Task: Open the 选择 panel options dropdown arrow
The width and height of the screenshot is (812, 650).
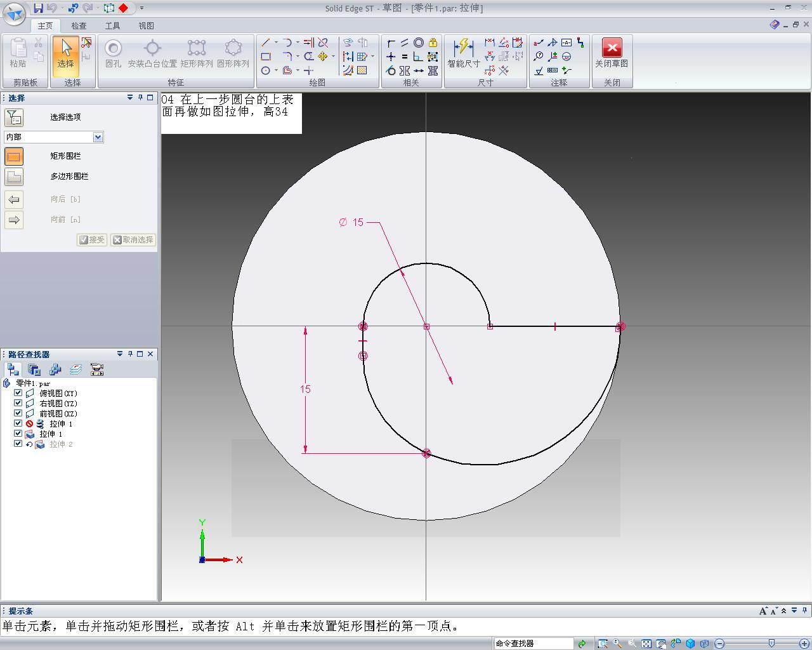Action: (130, 98)
